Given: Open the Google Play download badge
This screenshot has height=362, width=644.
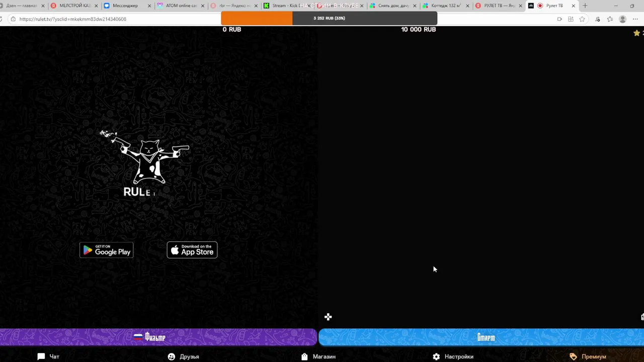Looking at the screenshot, I should tap(106, 250).
